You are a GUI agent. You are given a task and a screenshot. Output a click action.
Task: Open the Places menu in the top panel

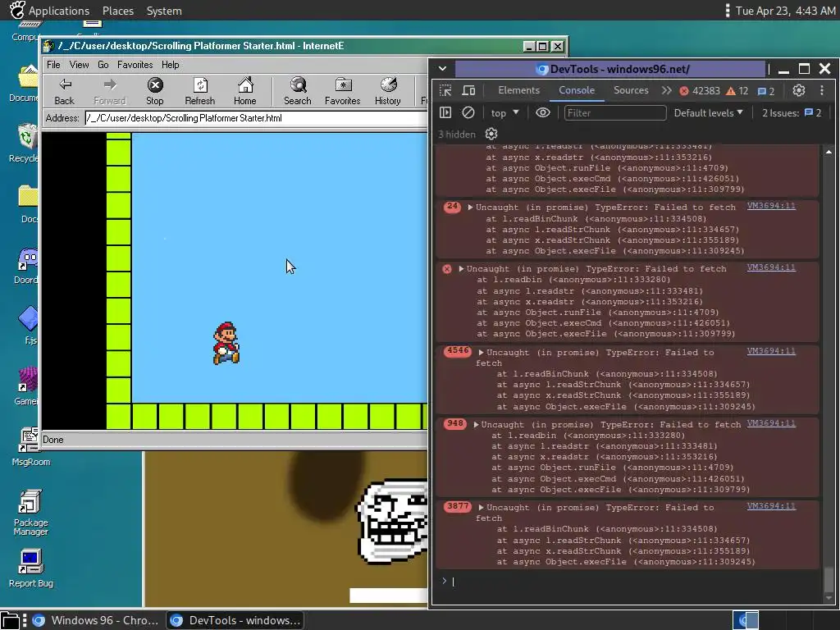(118, 11)
